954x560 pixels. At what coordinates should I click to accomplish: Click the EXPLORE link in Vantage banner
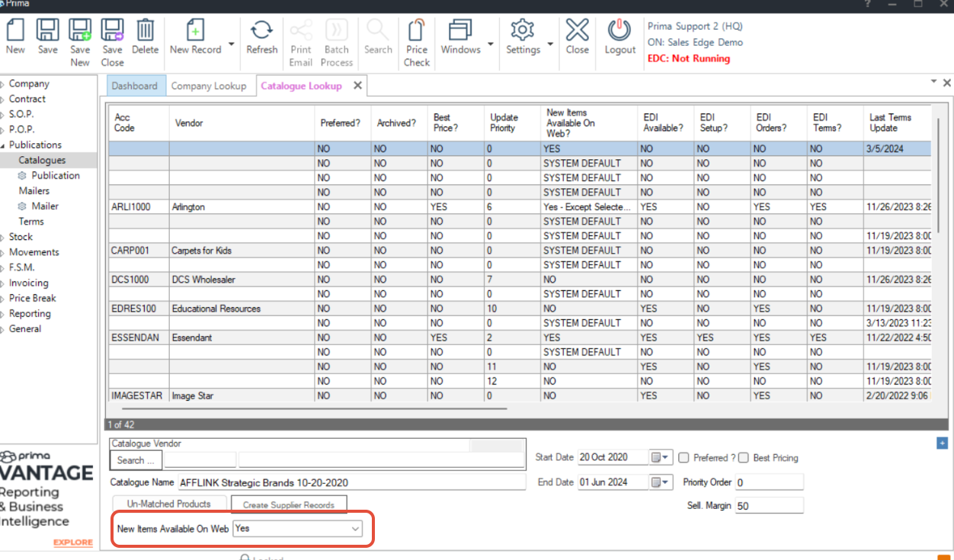pos(73,542)
